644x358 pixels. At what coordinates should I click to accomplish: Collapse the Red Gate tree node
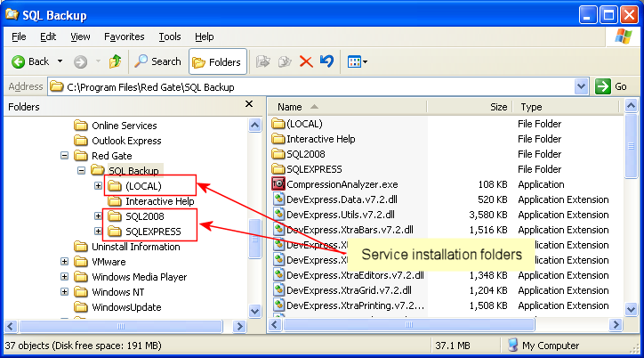pyautogui.click(x=65, y=156)
